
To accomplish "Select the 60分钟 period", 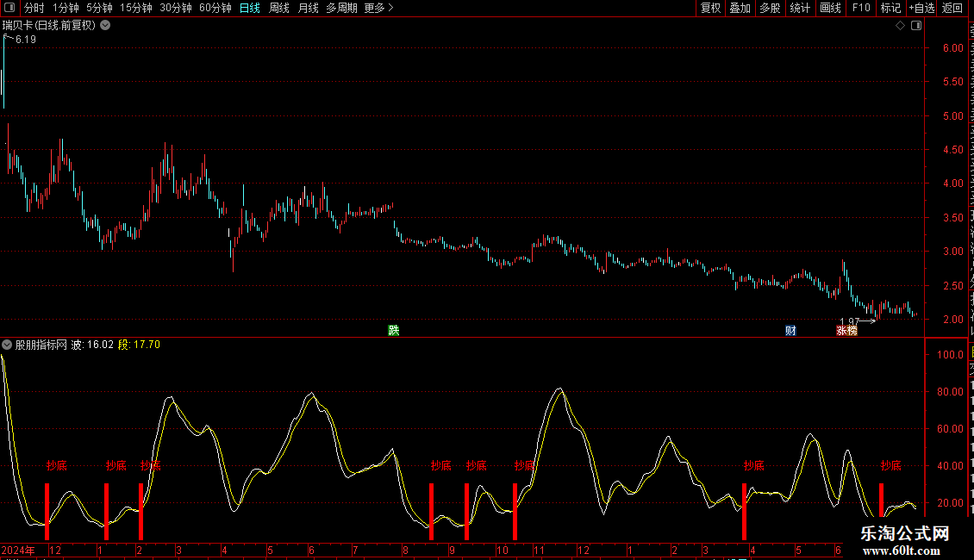I will click(215, 8).
